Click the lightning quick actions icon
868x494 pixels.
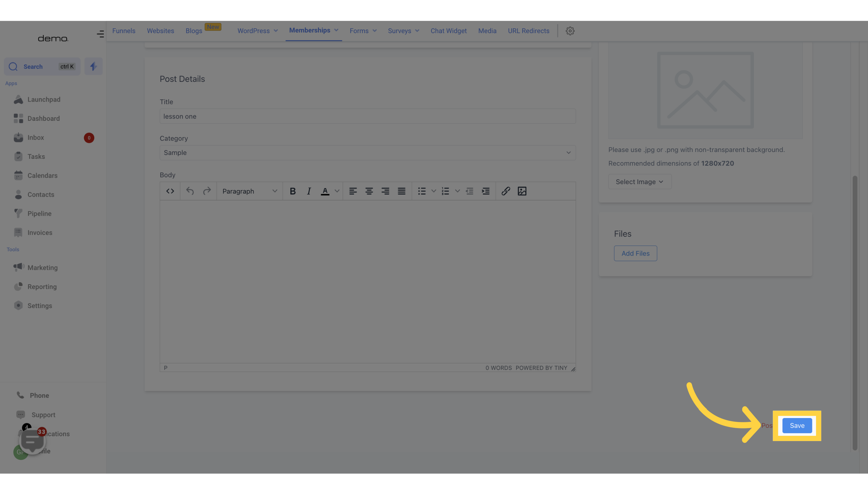(x=93, y=66)
